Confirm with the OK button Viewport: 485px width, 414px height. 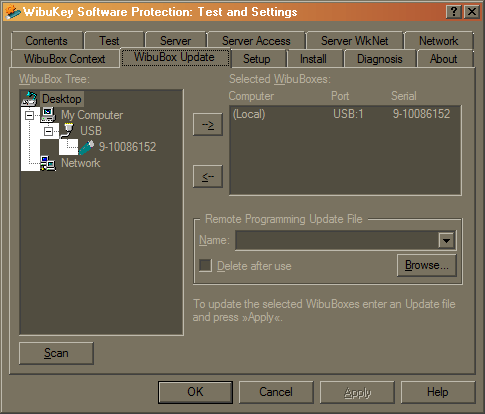click(x=195, y=392)
